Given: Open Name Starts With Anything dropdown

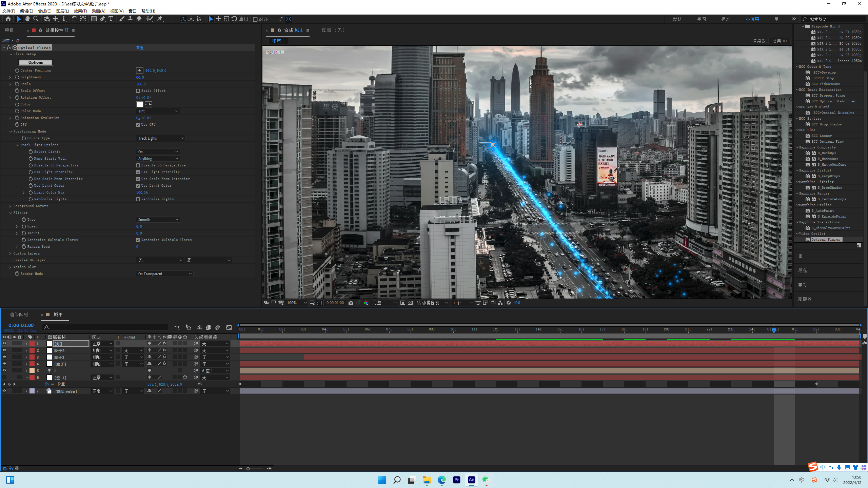Looking at the screenshot, I should click(158, 159).
